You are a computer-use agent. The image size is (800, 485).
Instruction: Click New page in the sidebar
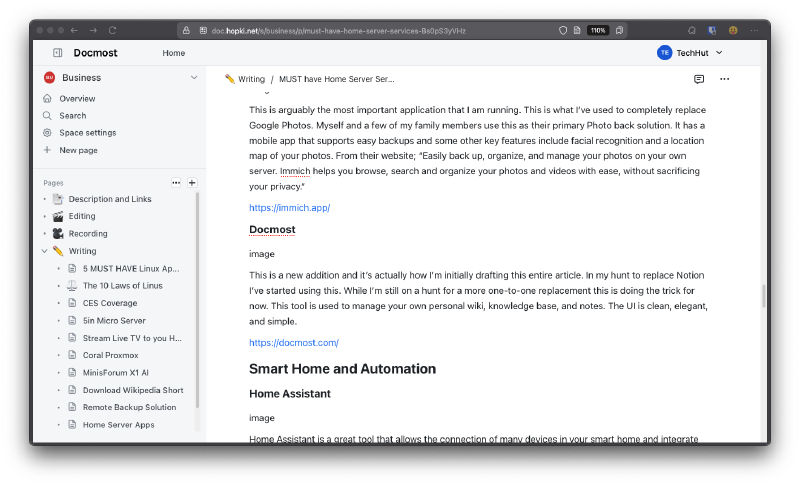click(78, 150)
